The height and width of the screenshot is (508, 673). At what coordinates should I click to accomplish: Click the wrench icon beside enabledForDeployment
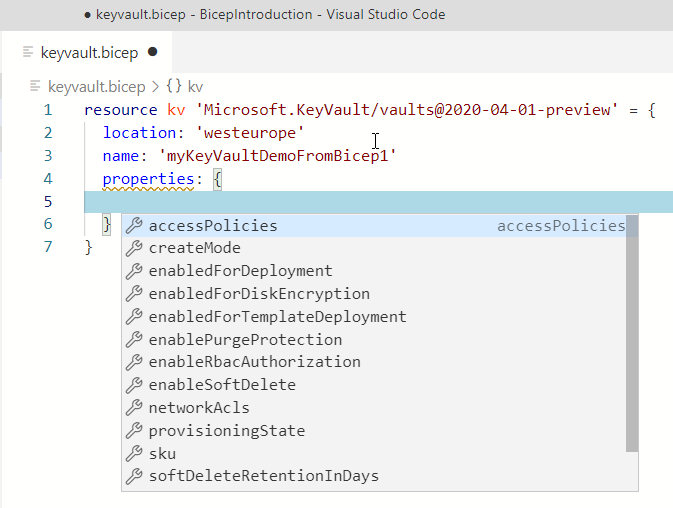134,272
